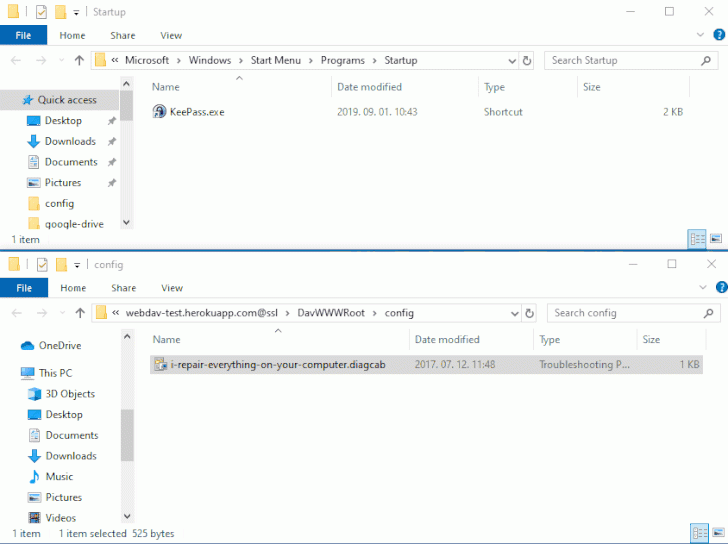The height and width of the screenshot is (544, 728).
Task: Open the View tab in config window
Action: (x=172, y=288)
